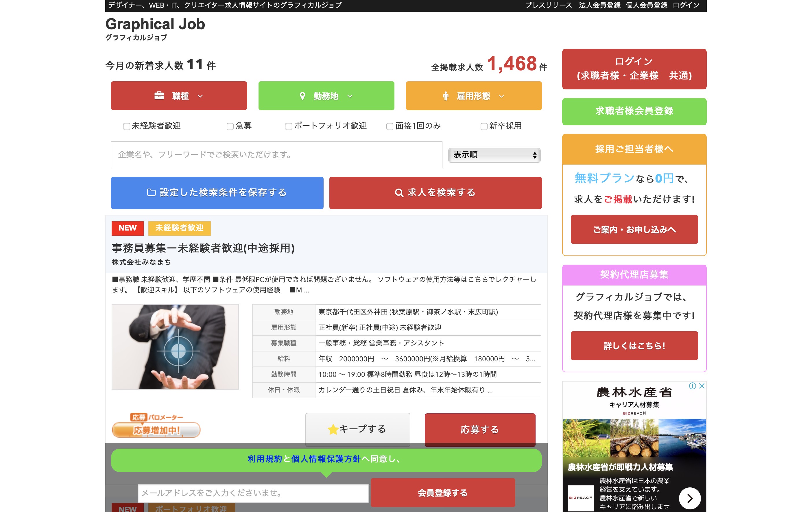Image resolution: width=812 pixels, height=512 pixels.
Task: Expand the 職種 dropdown chevron
Action: pyautogui.click(x=200, y=96)
